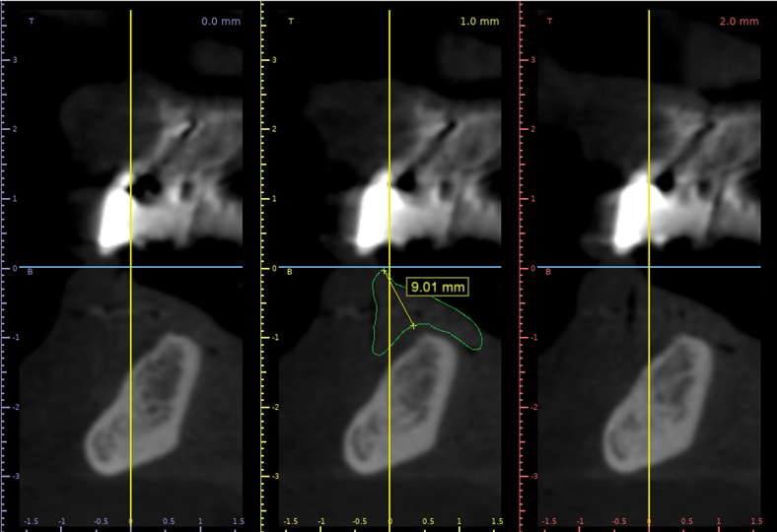The height and width of the screenshot is (532, 777).
Task: Select the 1.0 mm slice label
Action: (481, 21)
